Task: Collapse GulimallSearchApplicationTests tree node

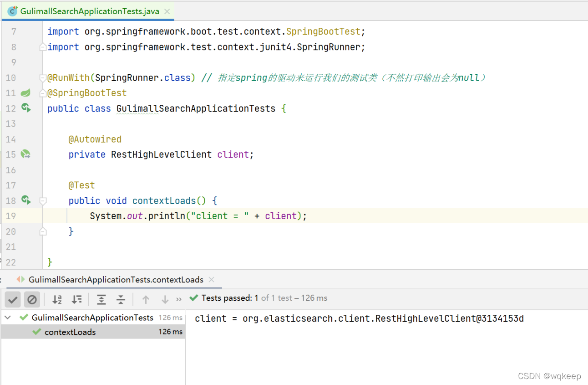Action: click(8, 317)
